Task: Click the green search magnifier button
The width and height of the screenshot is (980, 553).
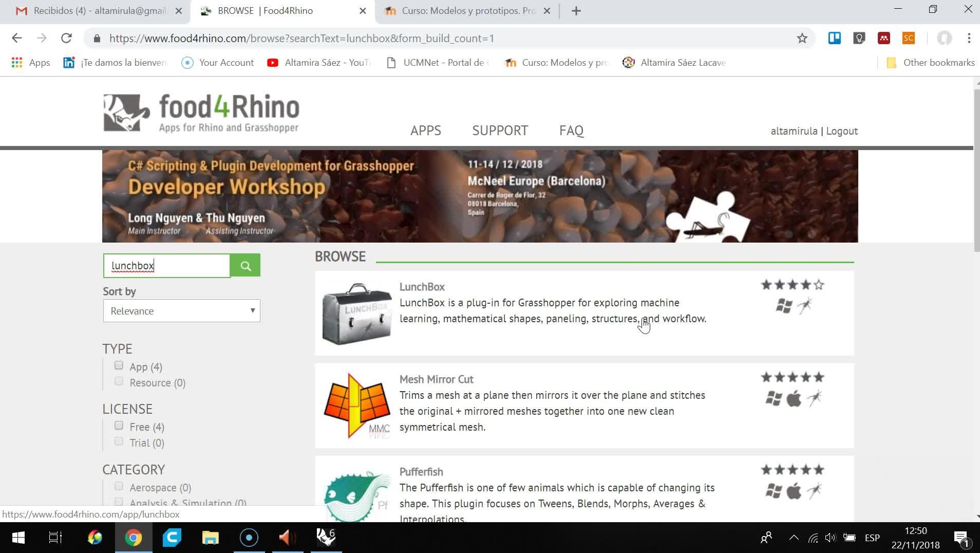Action: 246,265
